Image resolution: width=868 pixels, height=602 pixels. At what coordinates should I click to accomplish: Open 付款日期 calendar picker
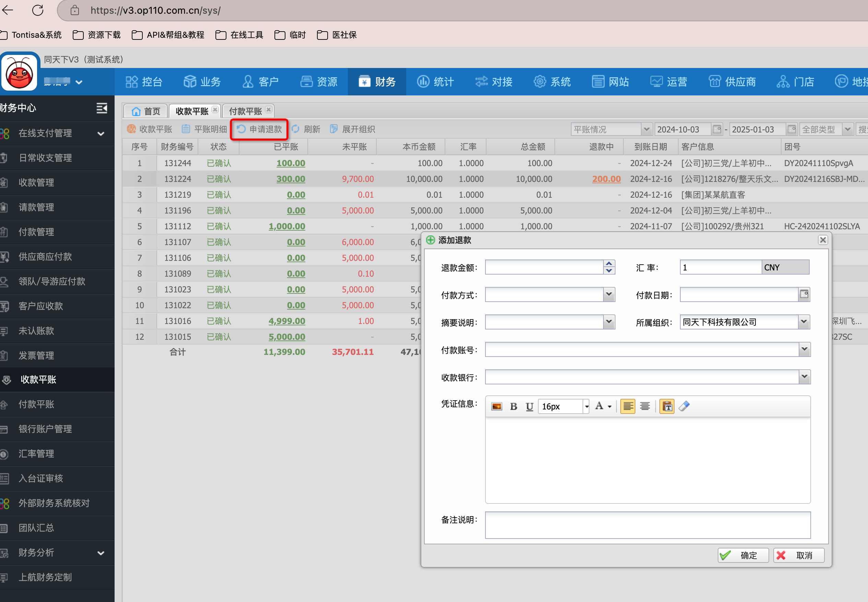804,294
